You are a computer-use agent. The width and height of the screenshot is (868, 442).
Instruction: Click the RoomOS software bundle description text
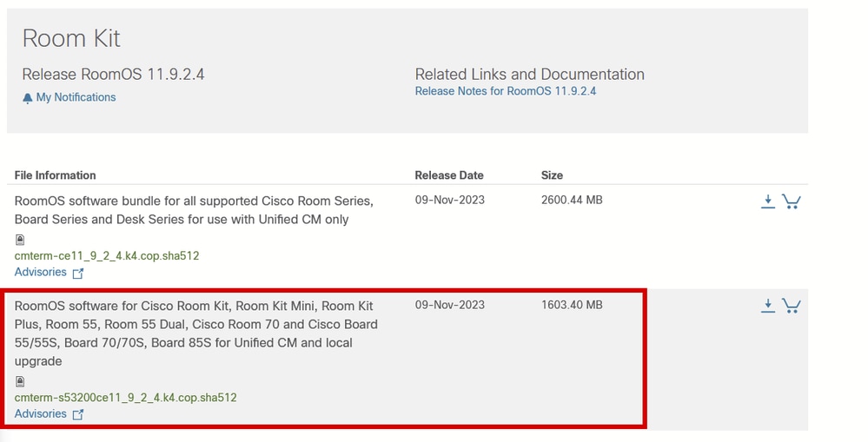(x=194, y=210)
